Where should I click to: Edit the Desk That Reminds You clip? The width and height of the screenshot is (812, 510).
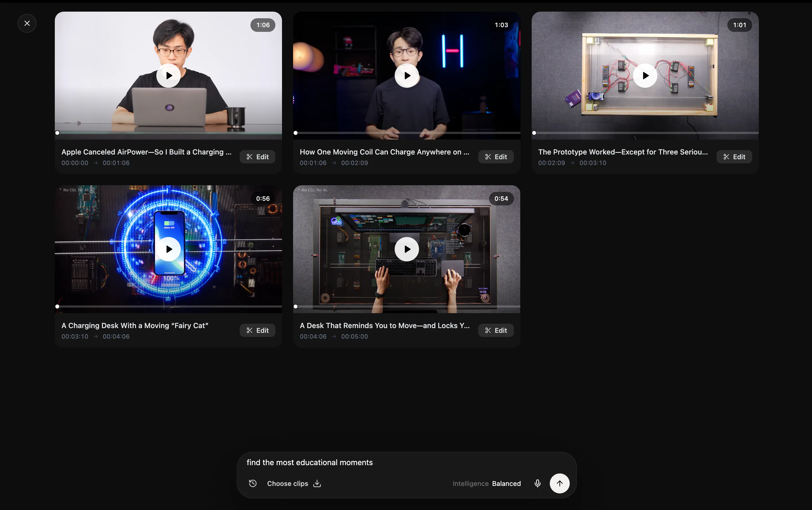496,331
